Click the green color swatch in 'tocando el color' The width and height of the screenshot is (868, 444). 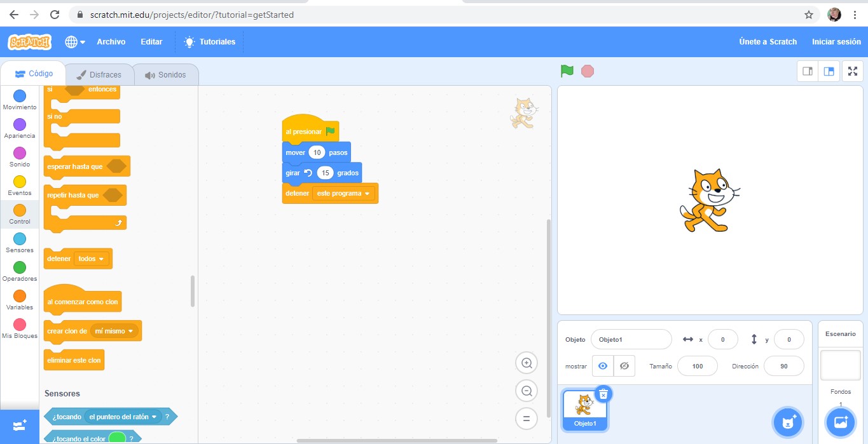tap(117, 439)
